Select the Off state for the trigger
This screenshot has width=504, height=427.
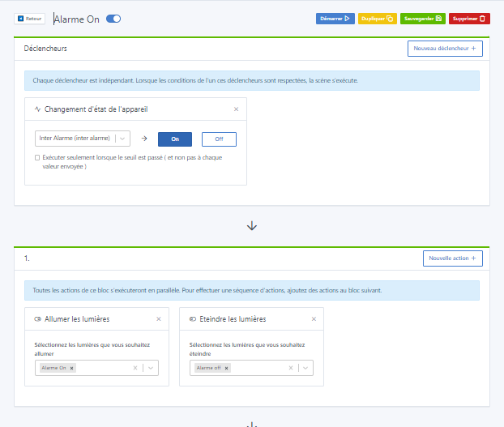click(x=219, y=139)
